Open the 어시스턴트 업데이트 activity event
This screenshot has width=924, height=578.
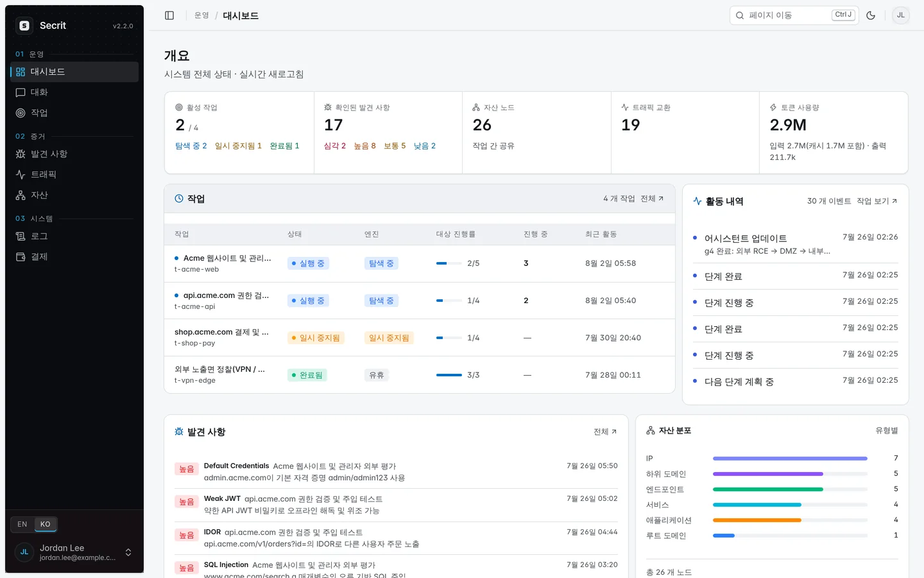point(796,244)
